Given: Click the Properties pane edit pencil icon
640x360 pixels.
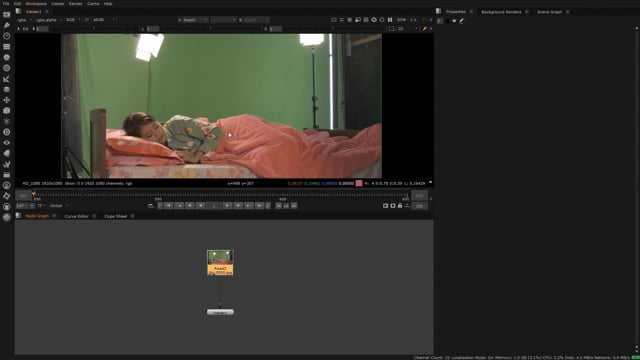Looking at the screenshot, I should [462, 20].
